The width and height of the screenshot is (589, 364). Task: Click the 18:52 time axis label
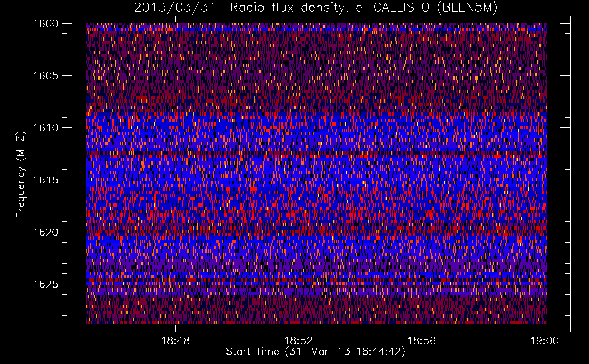tap(299, 341)
